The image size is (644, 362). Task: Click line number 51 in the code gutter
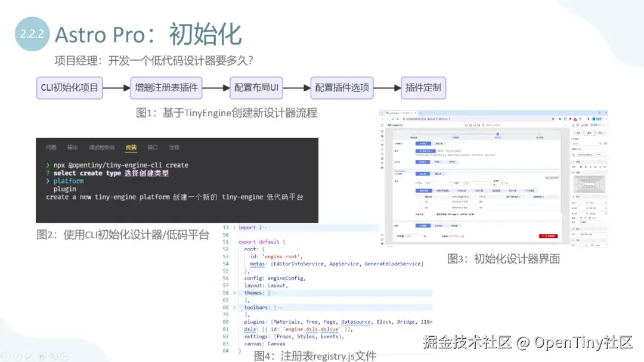(x=225, y=242)
